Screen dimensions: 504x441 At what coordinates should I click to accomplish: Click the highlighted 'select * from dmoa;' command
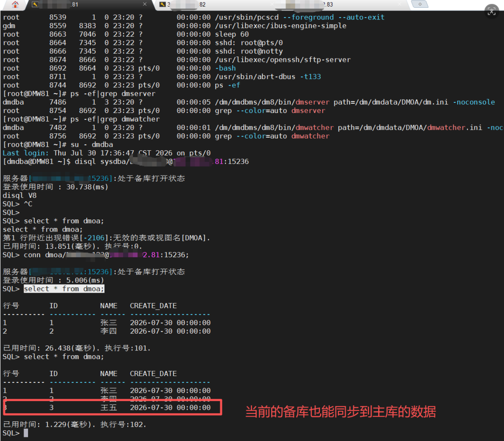tap(64, 289)
